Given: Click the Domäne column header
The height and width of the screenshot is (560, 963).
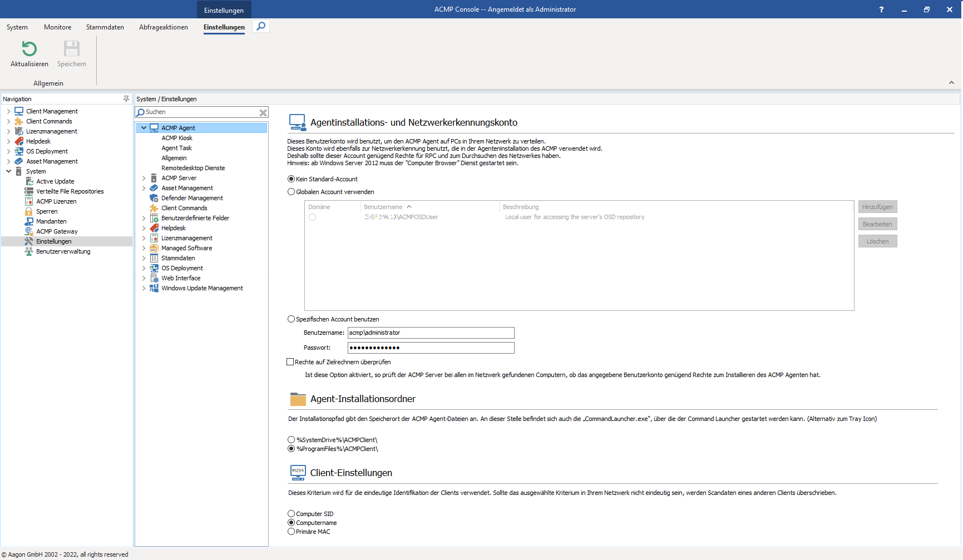Looking at the screenshot, I should [x=333, y=207].
